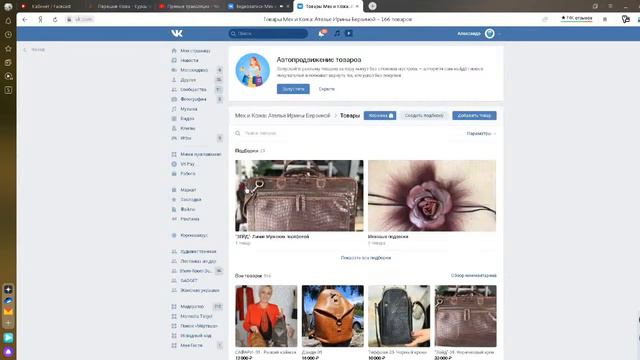Viewport: 640px width, 360px height.
Task: Click the VK Pay icon in sidebar
Action: pyautogui.click(x=174, y=164)
